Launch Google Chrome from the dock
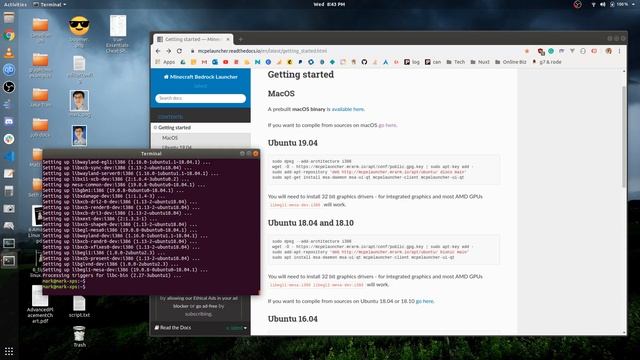Screen dimensions: 640x360 tap(9, 36)
